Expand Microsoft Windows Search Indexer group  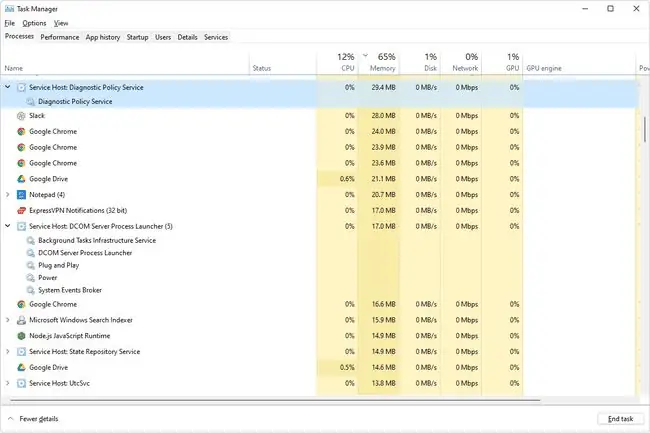(x=7, y=320)
